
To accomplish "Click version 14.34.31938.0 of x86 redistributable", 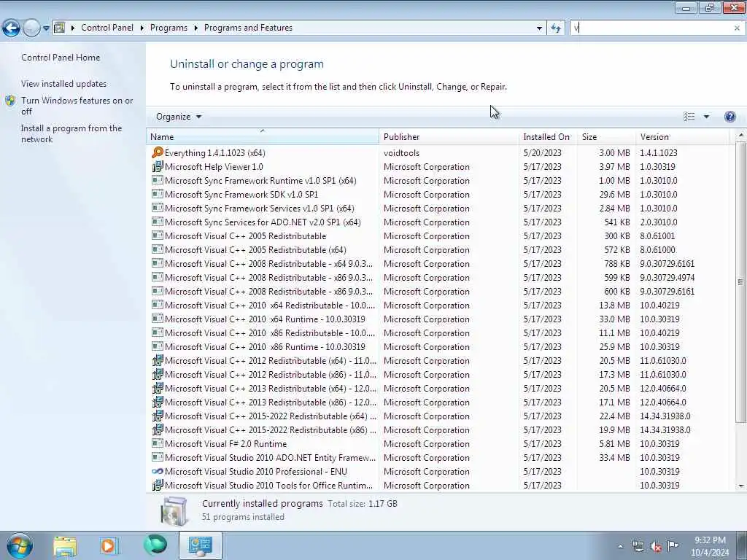I will tap(665, 429).
